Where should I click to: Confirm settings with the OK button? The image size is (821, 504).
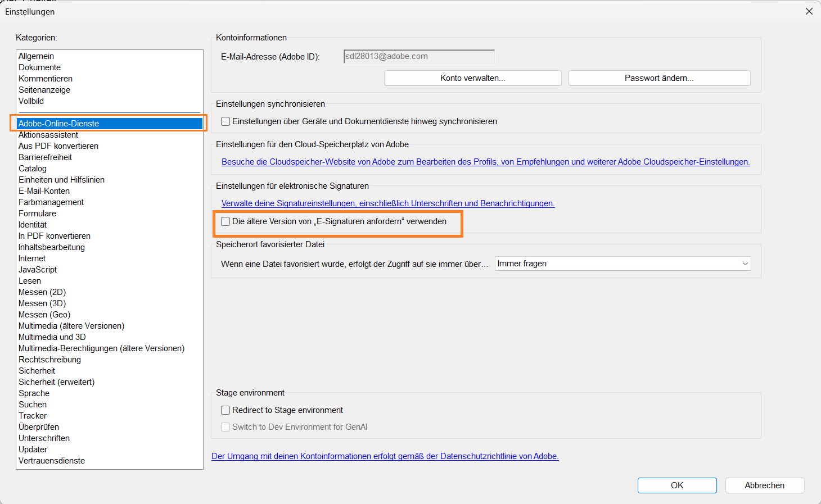pyautogui.click(x=677, y=485)
